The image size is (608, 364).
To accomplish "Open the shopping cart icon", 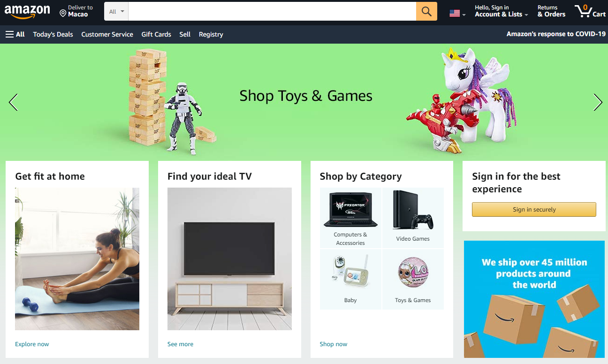I will click(590, 11).
